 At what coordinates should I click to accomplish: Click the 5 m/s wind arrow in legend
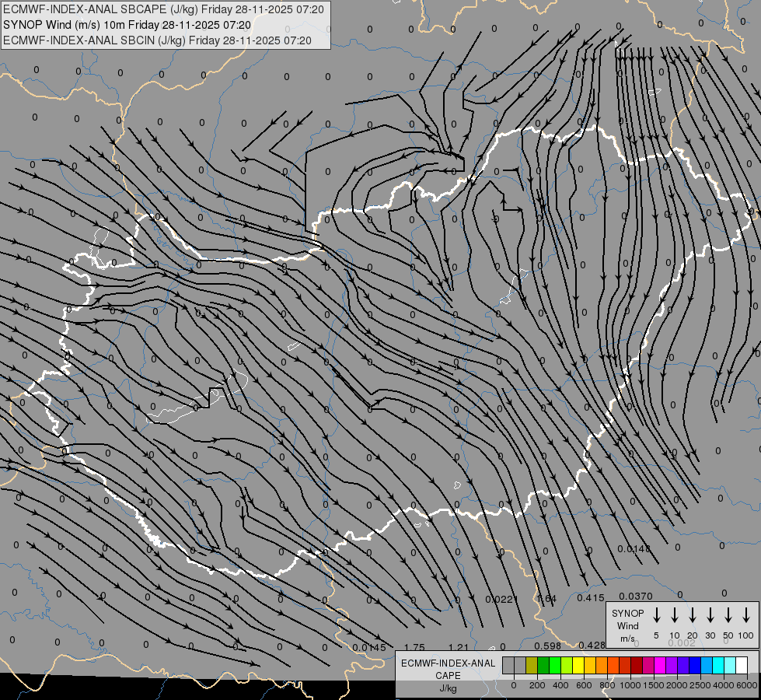[x=657, y=615]
